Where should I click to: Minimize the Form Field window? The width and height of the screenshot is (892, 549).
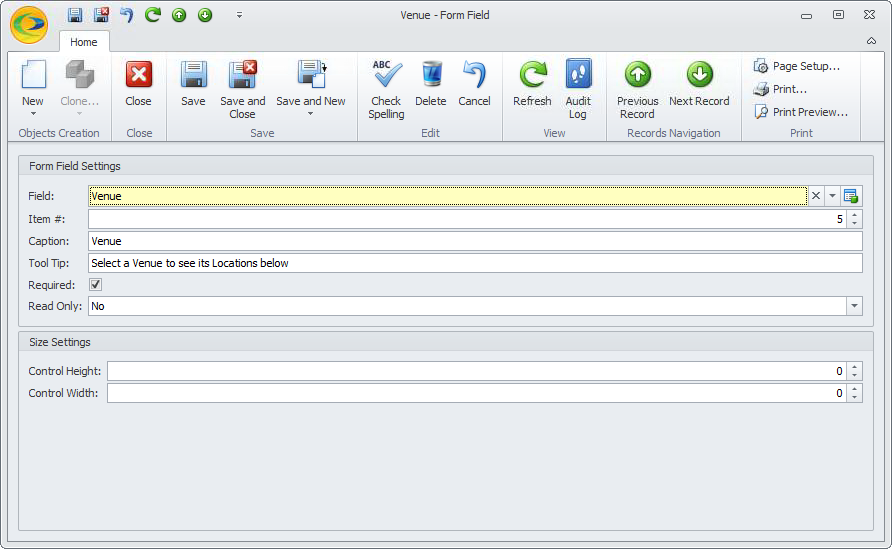[x=806, y=16]
